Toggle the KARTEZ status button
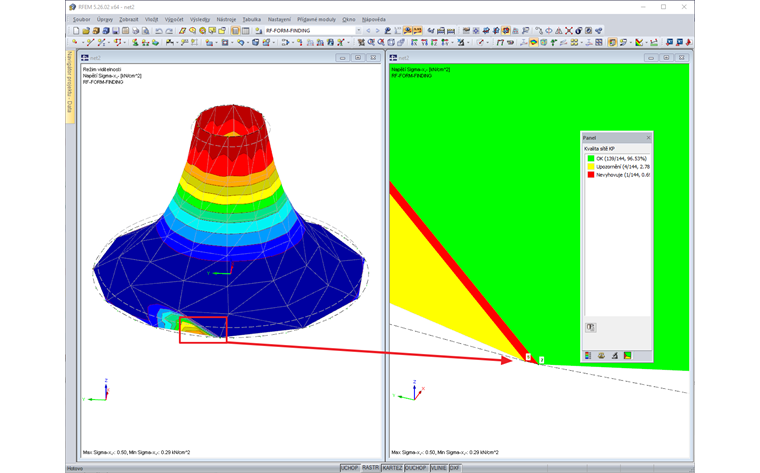The width and height of the screenshot is (760, 473). click(392, 468)
